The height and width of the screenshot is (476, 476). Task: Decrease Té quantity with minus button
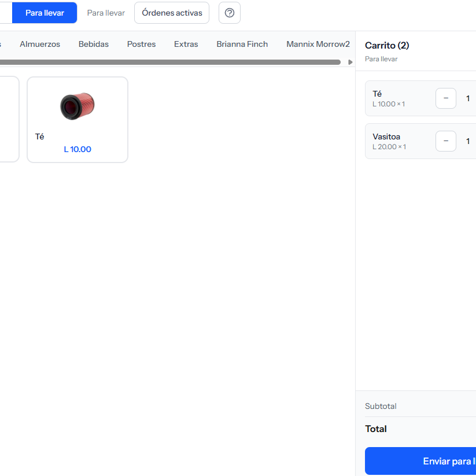[x=445, y=98]
